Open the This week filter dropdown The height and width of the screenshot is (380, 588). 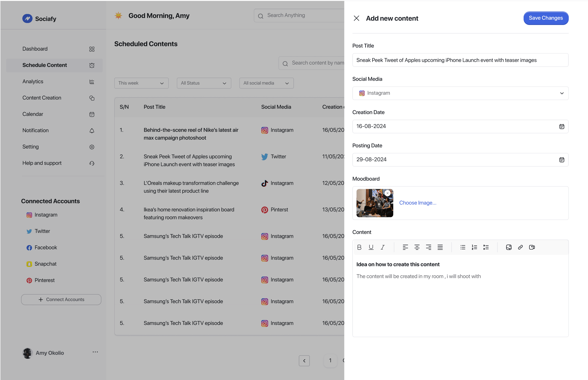141,83
